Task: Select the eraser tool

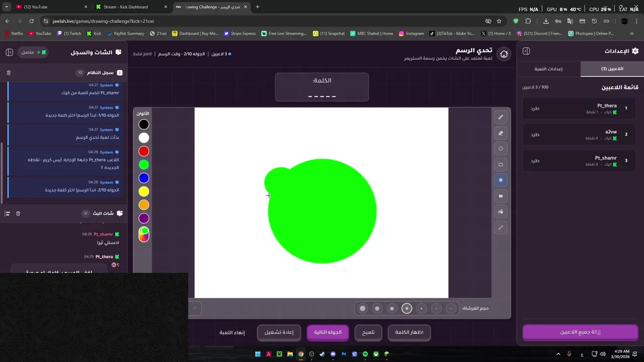Action: [x=501, y=133]
